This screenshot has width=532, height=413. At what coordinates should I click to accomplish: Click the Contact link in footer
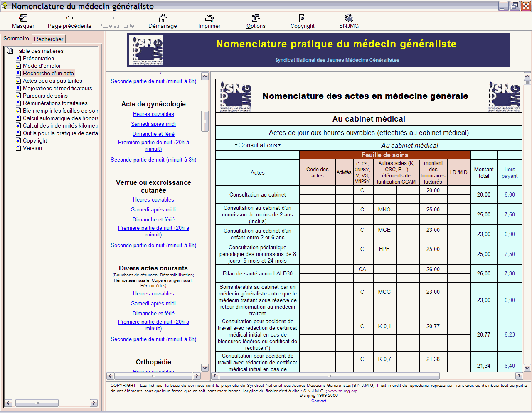point(319,401)
